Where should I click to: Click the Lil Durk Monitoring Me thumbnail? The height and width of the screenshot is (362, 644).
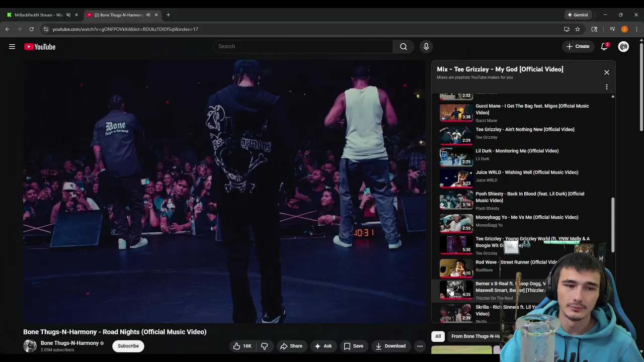click(456, 157)
